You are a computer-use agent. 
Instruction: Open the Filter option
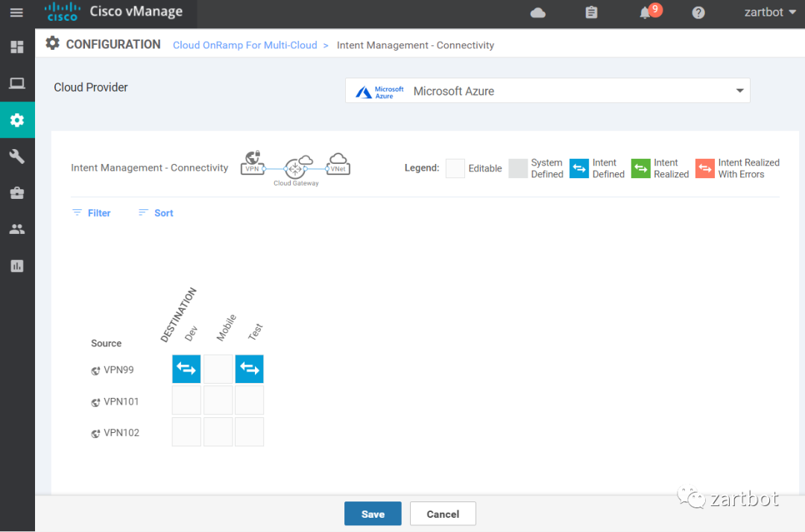(x=92, y=213)
